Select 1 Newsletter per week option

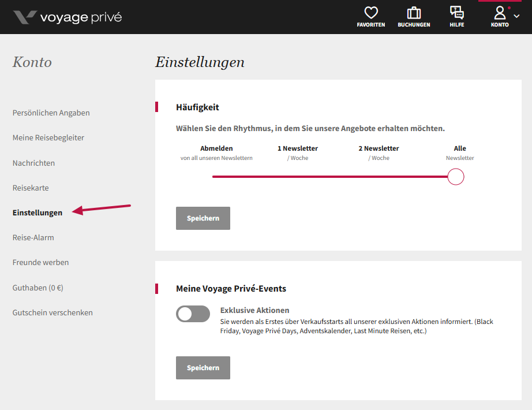click(298, 153)
